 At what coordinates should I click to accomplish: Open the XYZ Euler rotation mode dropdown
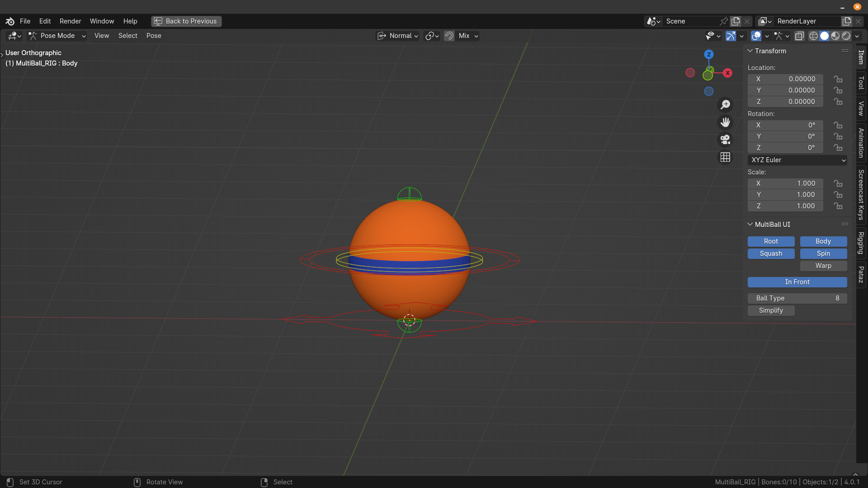[x=797, y=160]
